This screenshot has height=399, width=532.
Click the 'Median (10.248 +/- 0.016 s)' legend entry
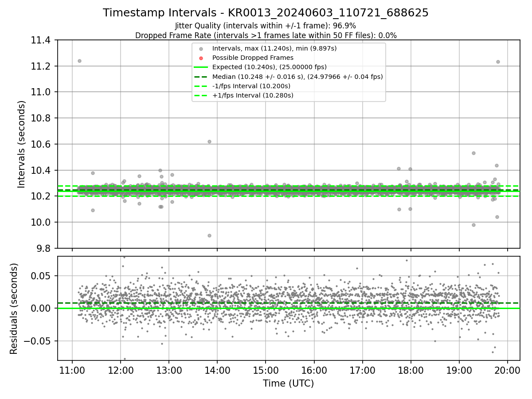(297, 77)
